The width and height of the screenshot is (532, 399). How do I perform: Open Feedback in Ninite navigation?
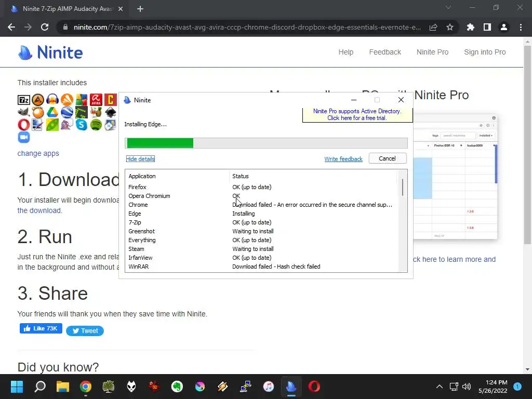click(385, 52)
